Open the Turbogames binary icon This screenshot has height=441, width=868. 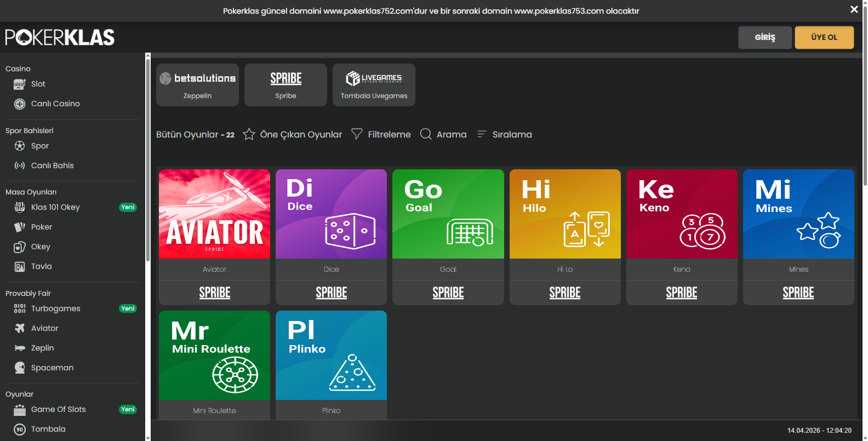coord(20,308)
